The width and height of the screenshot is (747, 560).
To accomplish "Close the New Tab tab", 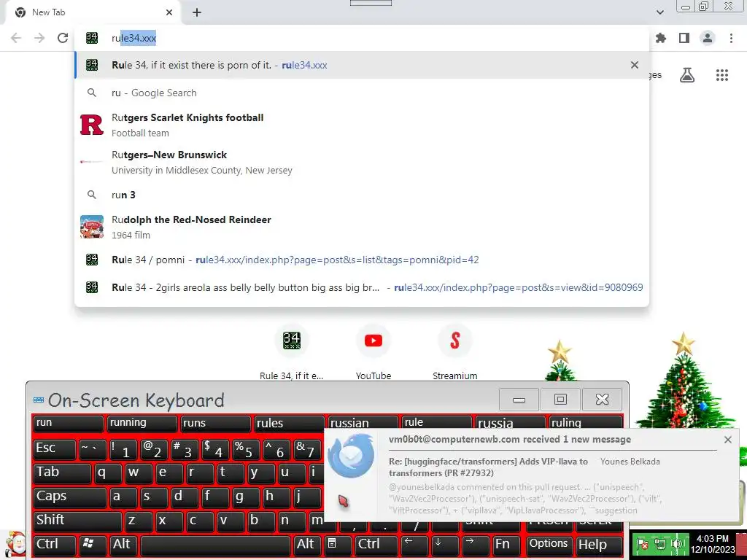I will click(x=169, y=12).
